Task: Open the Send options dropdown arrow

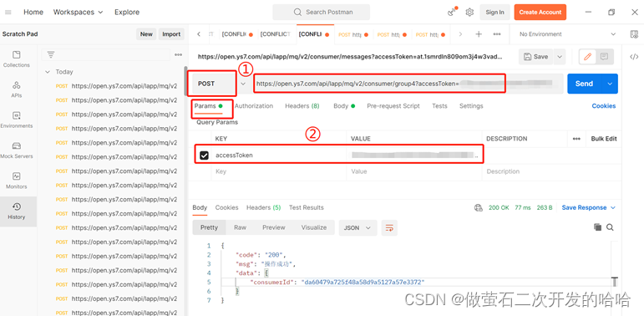Action: pyautogui.click(x=610, y=84)
